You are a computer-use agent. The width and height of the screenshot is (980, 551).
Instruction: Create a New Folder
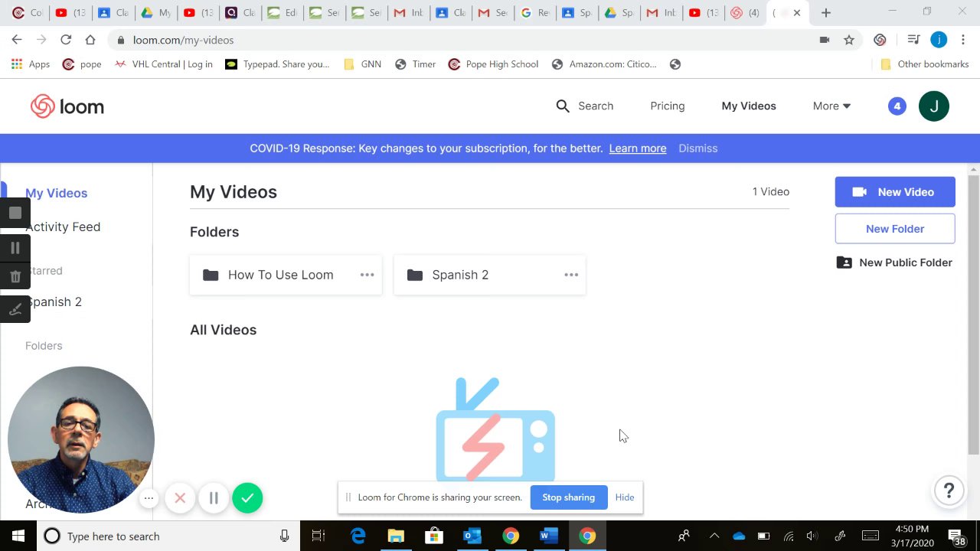click(895, 229)
